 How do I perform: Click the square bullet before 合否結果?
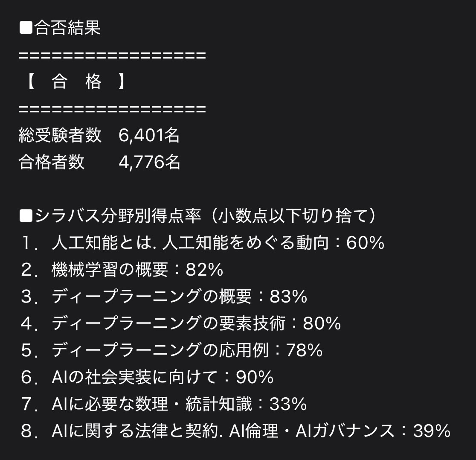tap(26, 27)
